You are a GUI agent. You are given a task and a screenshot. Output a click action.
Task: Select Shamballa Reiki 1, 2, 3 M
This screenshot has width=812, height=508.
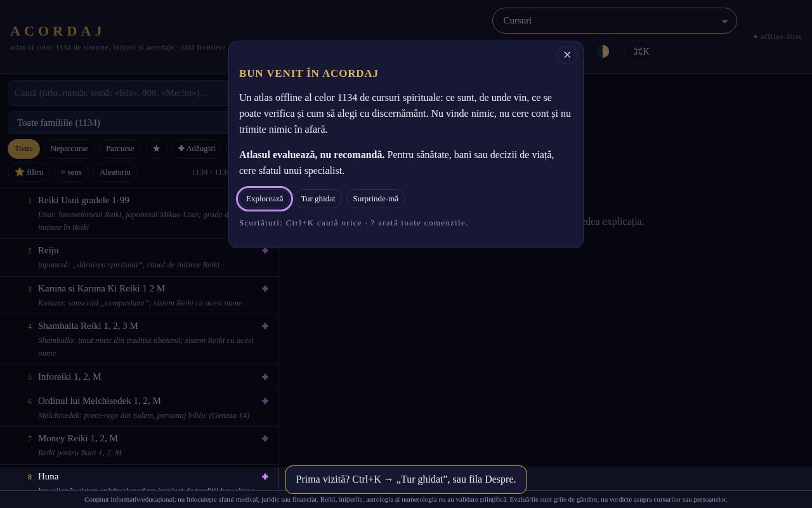tap(139, 339)
